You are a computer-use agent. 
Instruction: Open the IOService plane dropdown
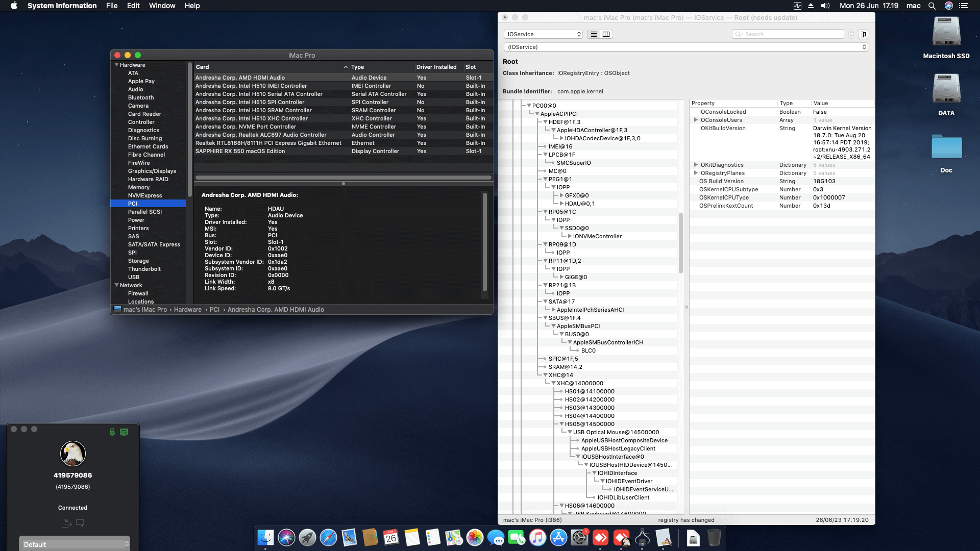point(543,34)
